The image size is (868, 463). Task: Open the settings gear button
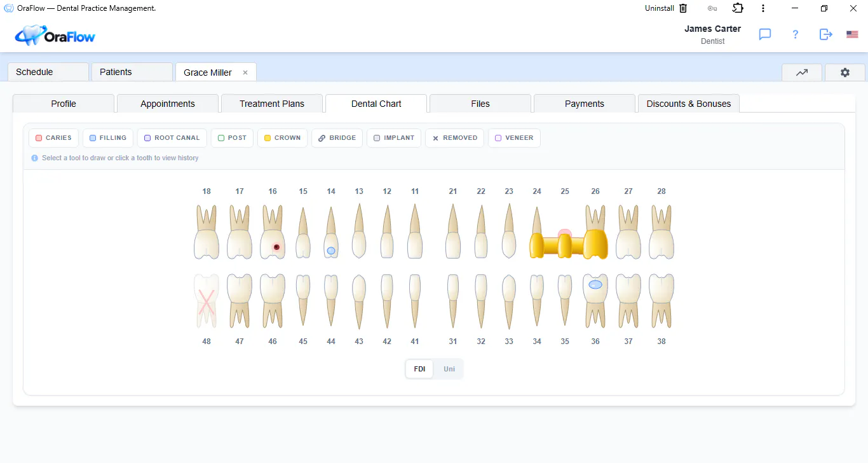point(844,73)
